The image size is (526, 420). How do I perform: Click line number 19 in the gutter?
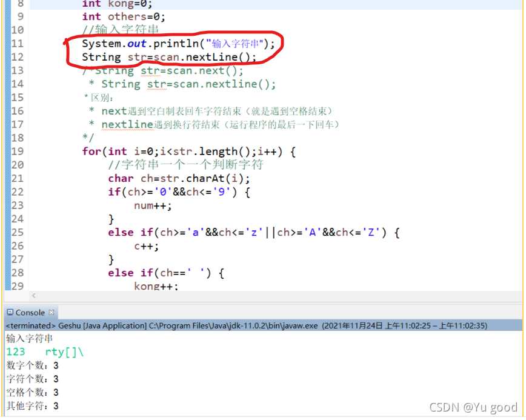(18, 152)
